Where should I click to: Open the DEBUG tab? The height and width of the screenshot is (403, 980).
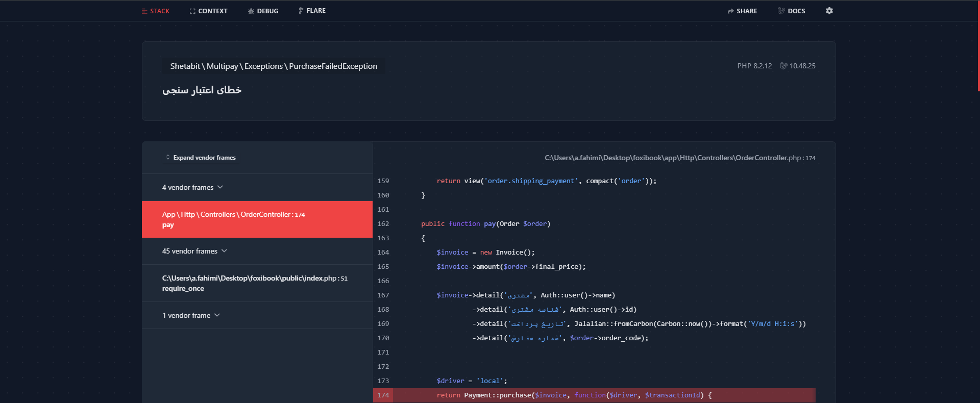263,11
